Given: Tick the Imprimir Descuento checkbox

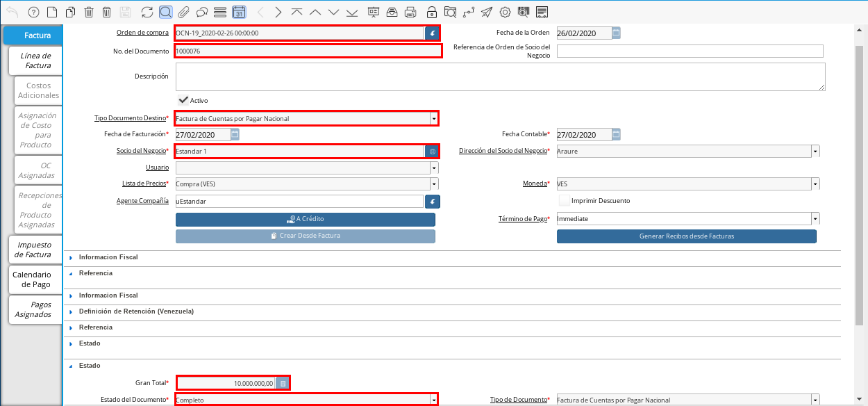Looking at the screenshot, I should 565,200.
